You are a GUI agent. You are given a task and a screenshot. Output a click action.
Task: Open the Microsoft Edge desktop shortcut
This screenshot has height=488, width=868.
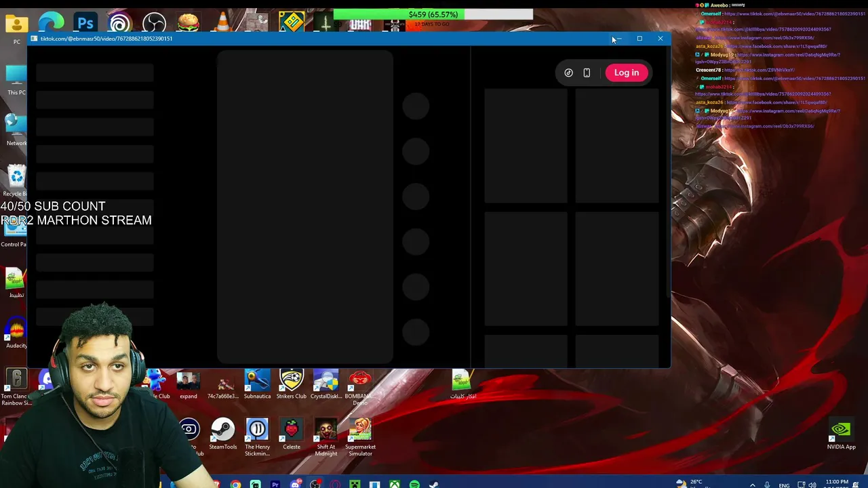[x=51, y=23]
